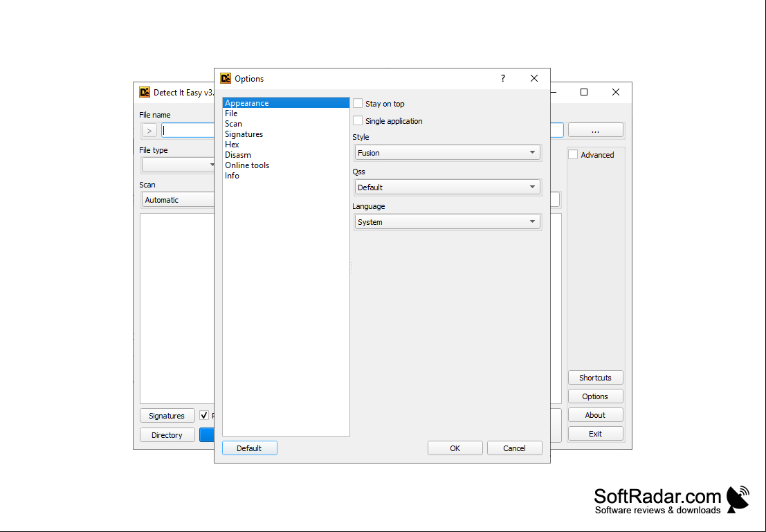Open the Info options category

tap(286, 176)
